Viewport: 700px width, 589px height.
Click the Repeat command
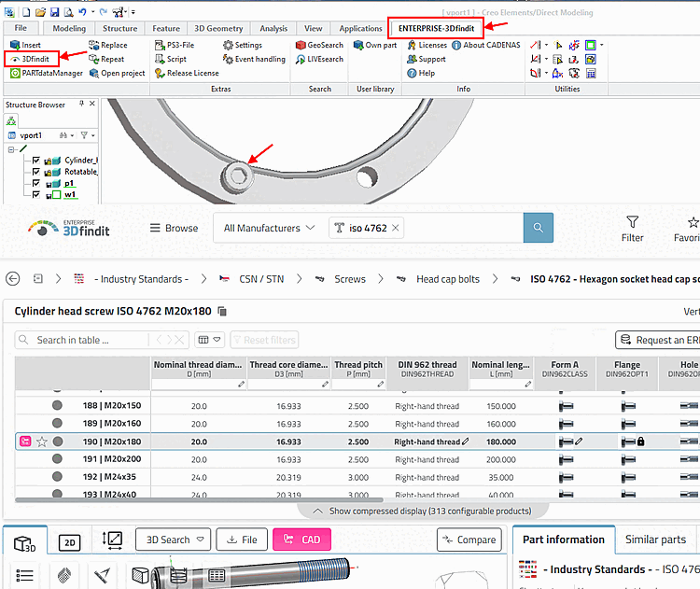(106, 59)
